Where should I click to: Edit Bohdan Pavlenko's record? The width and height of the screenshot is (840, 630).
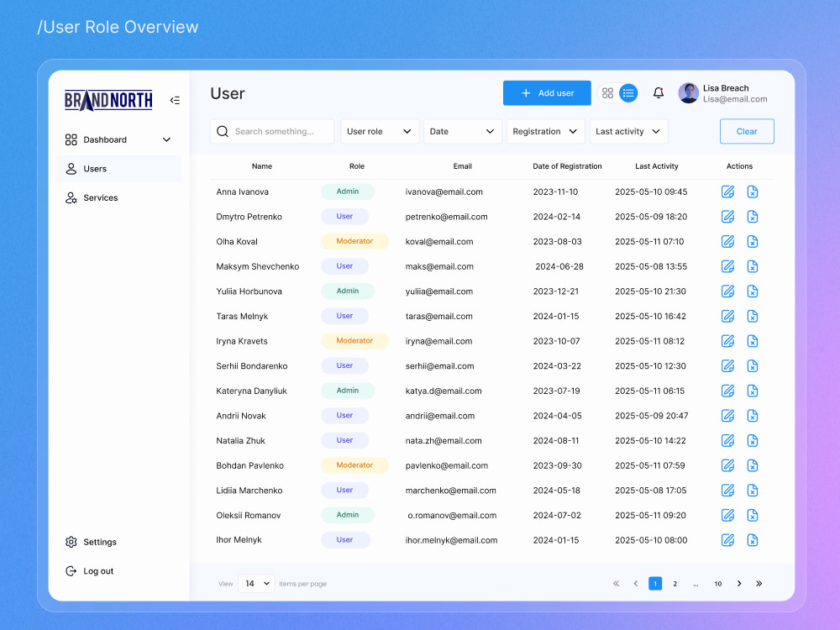[727, 465]
